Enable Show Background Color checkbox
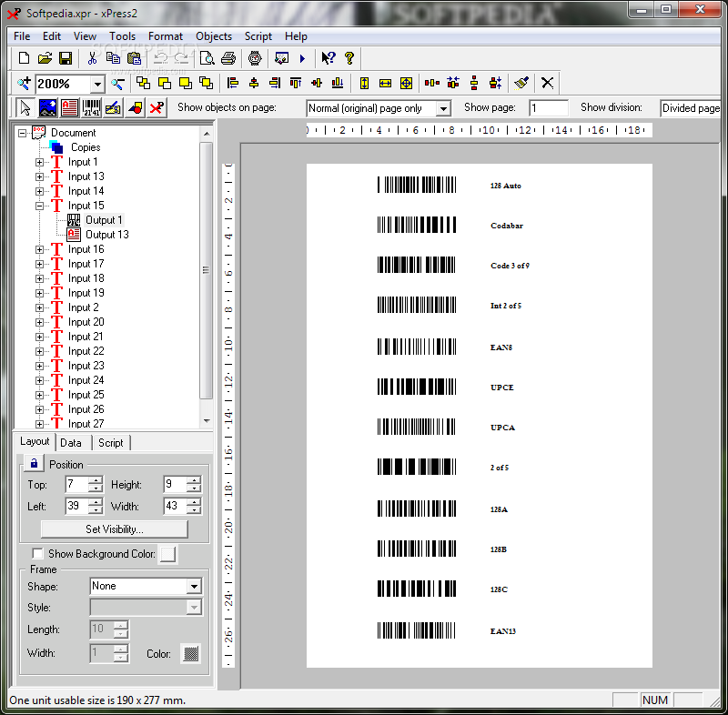This screenshot has height=715, width=728. click(x=37, y=553)
